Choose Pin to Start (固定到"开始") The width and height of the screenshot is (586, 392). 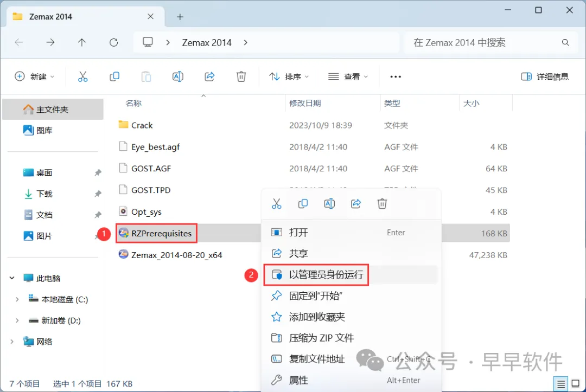tap(351, 296)
